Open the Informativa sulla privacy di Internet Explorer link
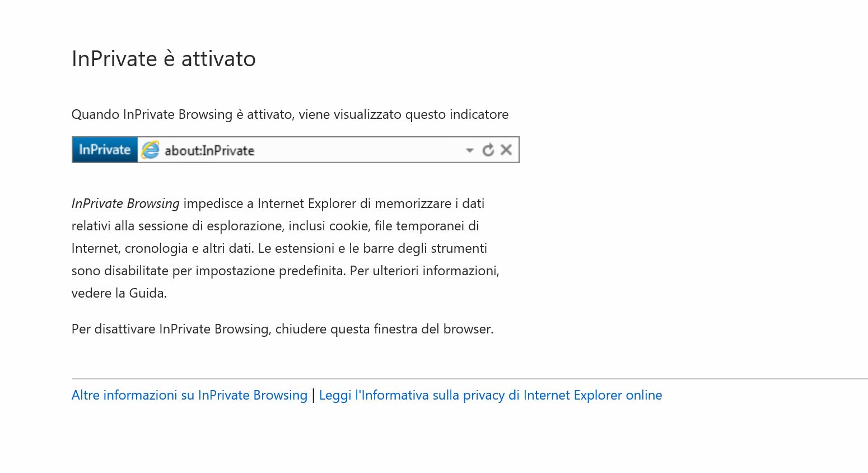 click(x=491, y=395)
